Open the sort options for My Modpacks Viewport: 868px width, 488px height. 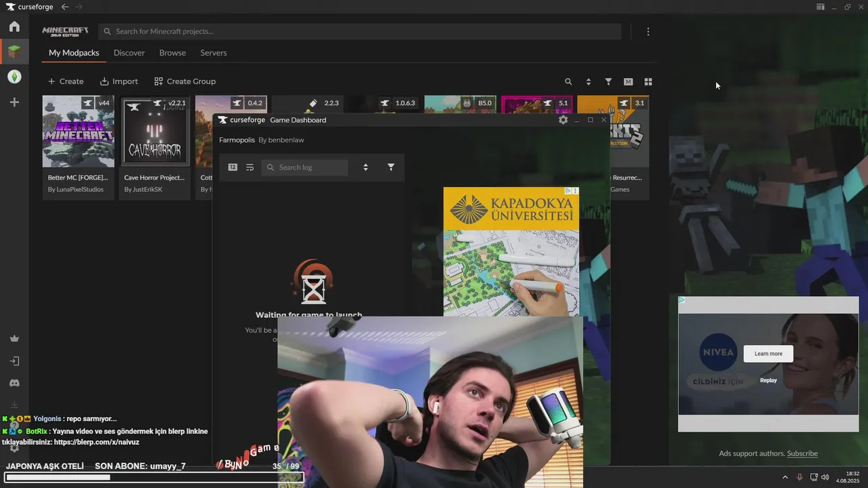point(588,81)
